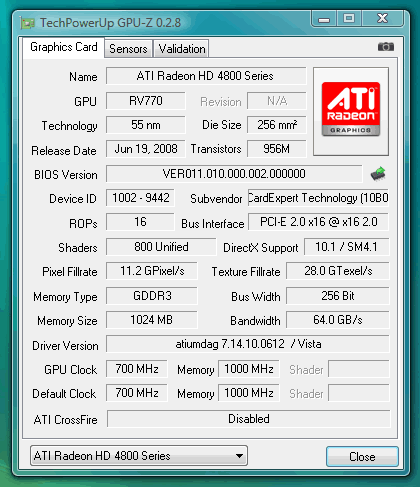Screen dimensions: 420x487
Task: Select the Technology value 55 nm
Action: click(x=146, y=125)
